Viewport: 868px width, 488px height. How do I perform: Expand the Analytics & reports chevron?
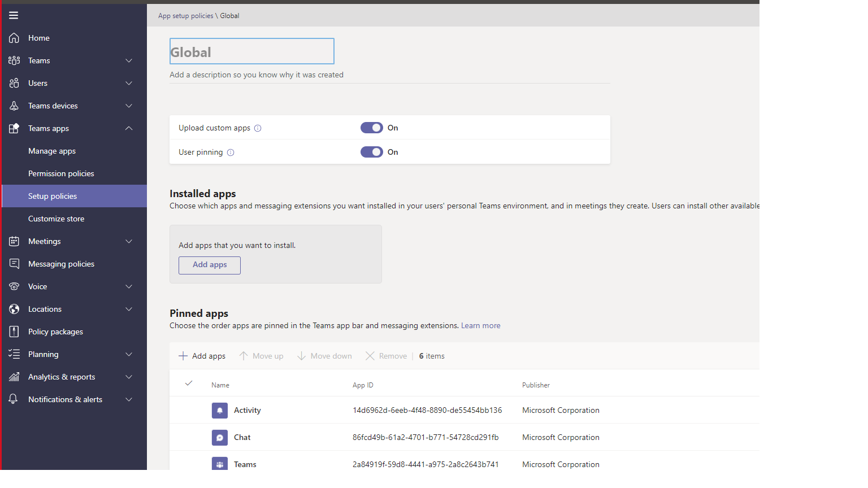129,377
